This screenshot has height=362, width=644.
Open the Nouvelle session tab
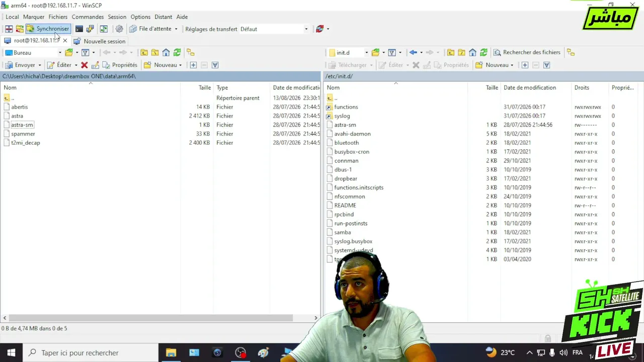(100, 41)
